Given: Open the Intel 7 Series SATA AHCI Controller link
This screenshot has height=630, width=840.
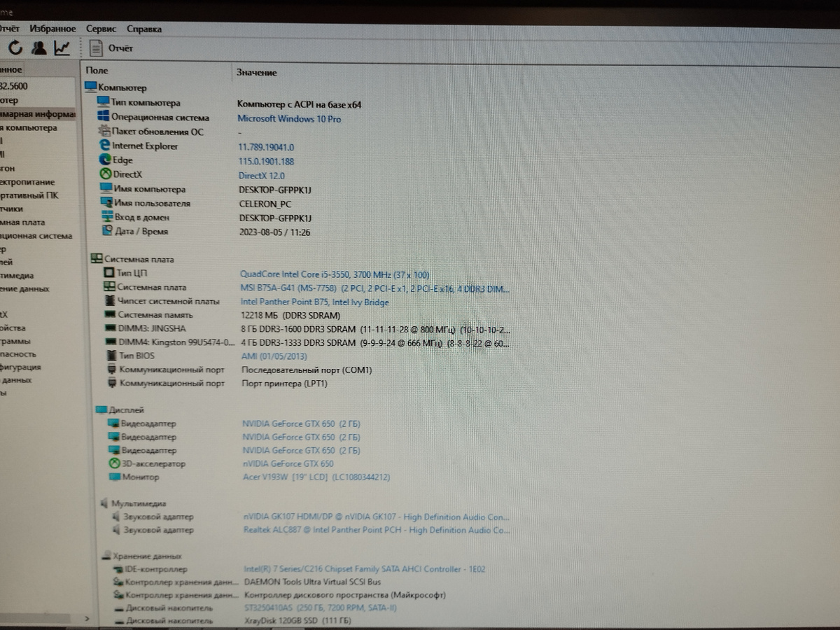Looking at the screenshot, I should tap(365, 569).
